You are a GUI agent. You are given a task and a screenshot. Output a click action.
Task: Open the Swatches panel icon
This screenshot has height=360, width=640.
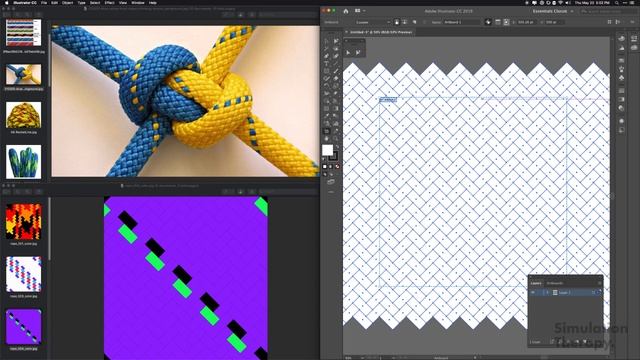(621, 60)
